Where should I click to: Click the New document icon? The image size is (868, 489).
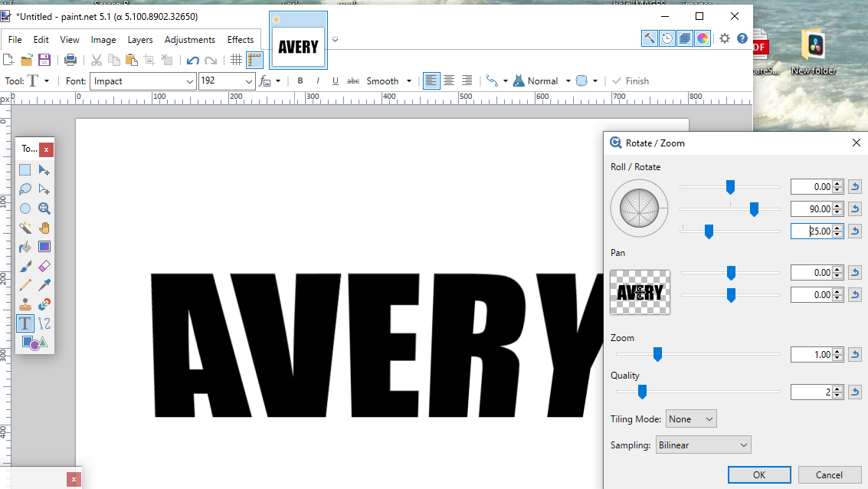pyautogui.click(x=8, y=60)
